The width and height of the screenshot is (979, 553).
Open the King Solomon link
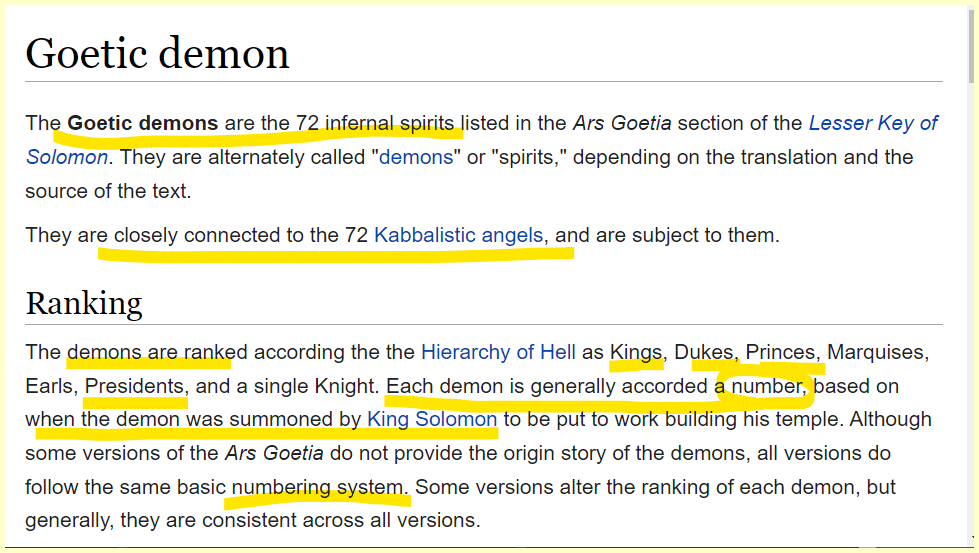[432, 419]
